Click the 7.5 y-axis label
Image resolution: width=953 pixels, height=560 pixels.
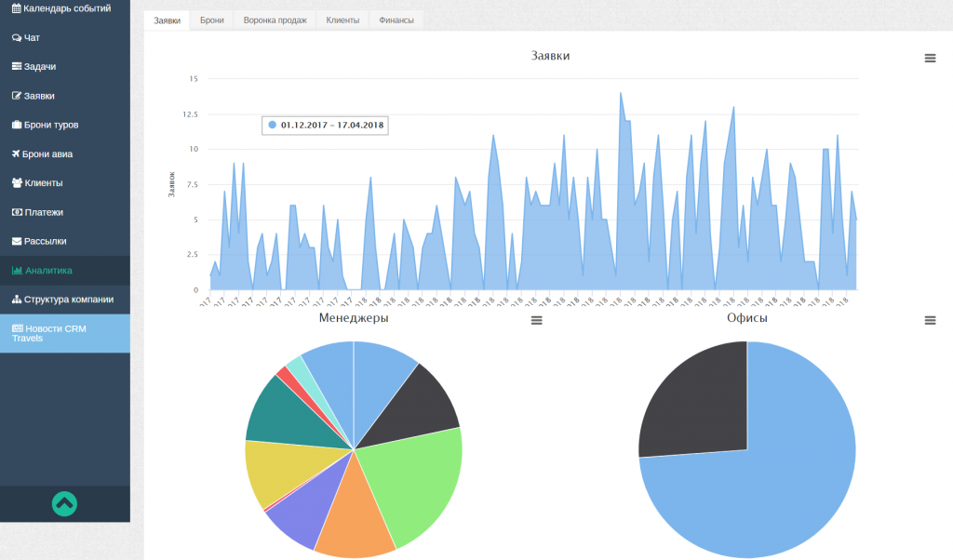click(x=193, y=184)
